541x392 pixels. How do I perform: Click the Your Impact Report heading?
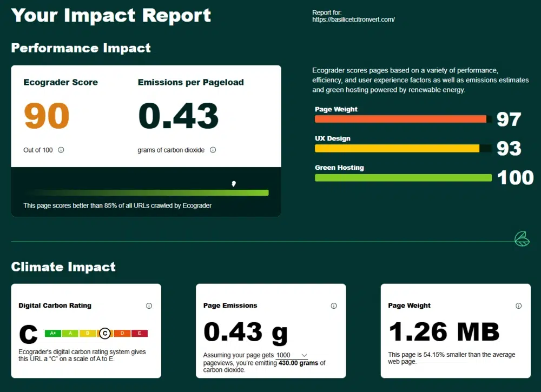(x=111, y=16)
